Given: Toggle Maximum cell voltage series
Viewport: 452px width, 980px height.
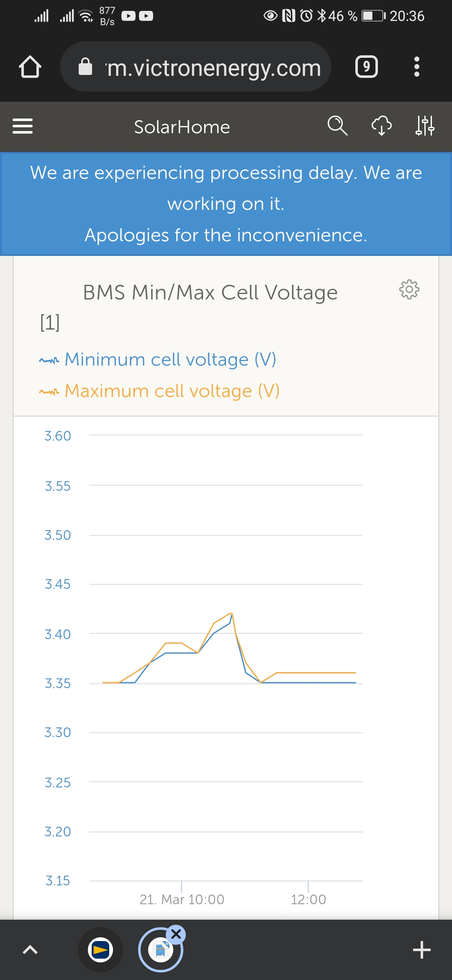Looking at the screenshot, I should pyautogui.click(x=172, y=391).
